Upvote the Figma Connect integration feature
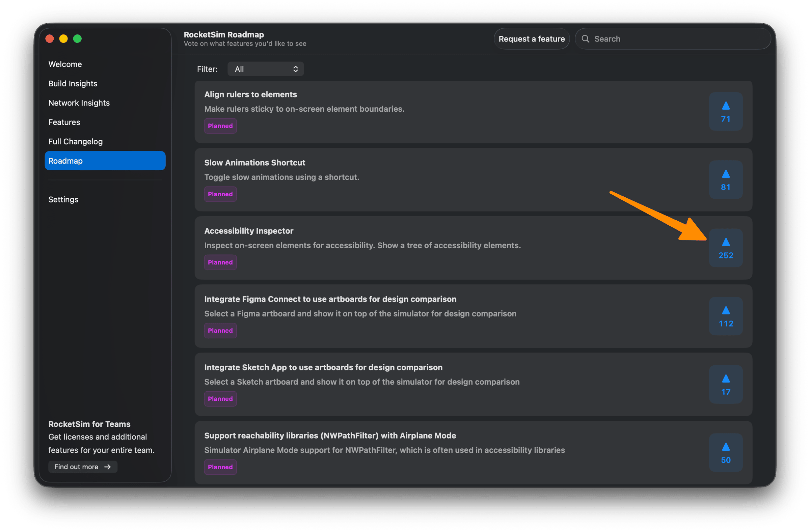This screenshot has width=810, height=532. tap(726, 316)
